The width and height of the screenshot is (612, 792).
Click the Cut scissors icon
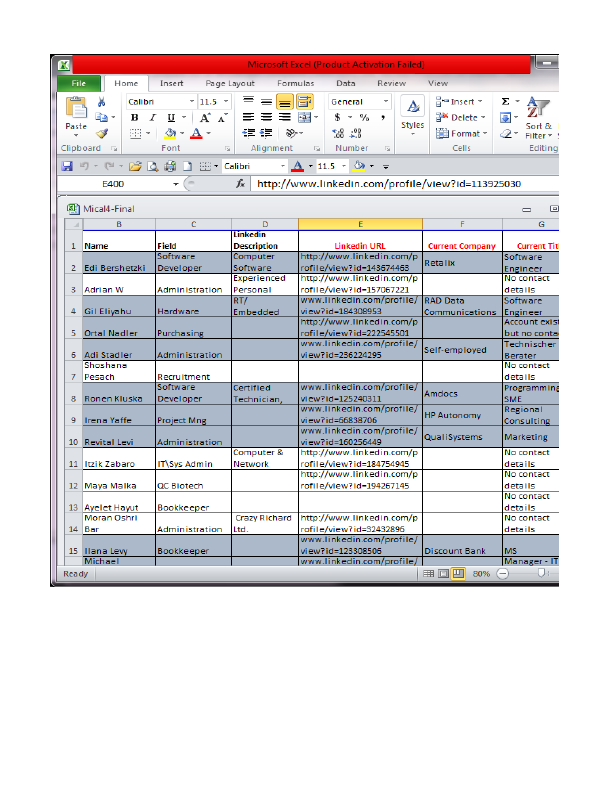pyautogui.click(x=101, y=102)
